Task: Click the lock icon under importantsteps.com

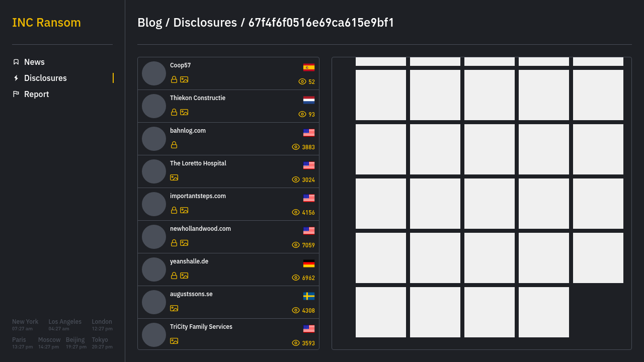Action: 174,210
